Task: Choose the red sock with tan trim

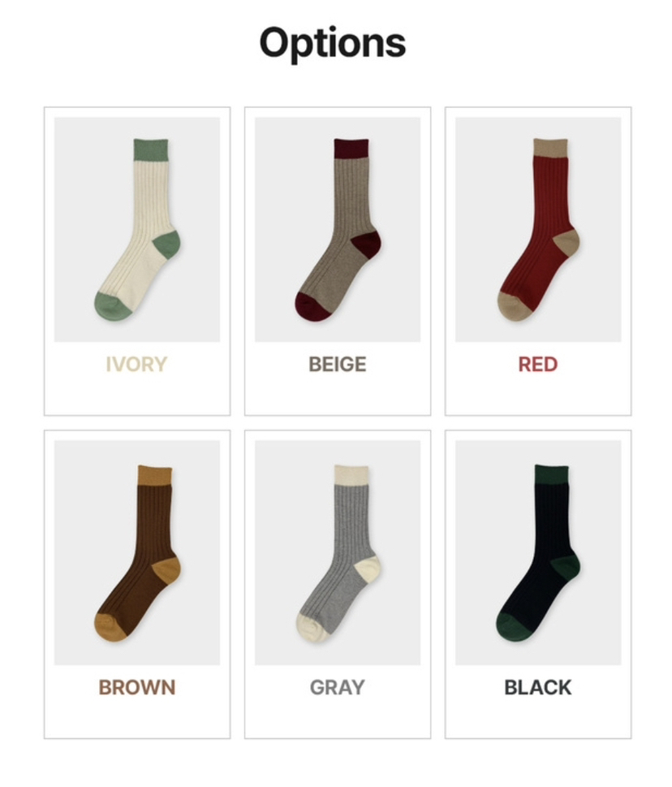Action: coord(538,229)
